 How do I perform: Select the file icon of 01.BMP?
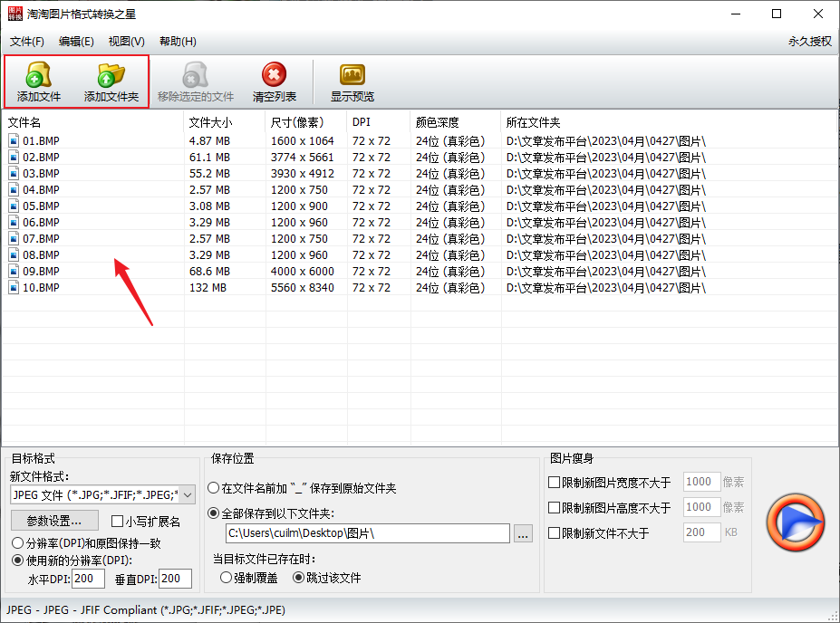click(x=14, y=140)
